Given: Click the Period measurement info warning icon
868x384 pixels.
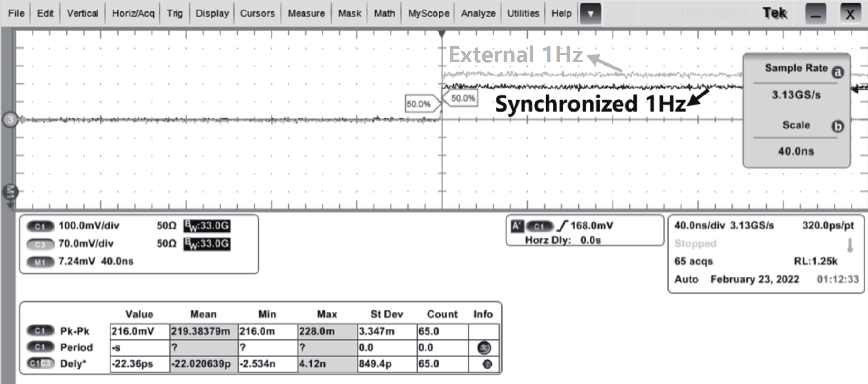Looking at the screenshot, I should pos(484,348).
